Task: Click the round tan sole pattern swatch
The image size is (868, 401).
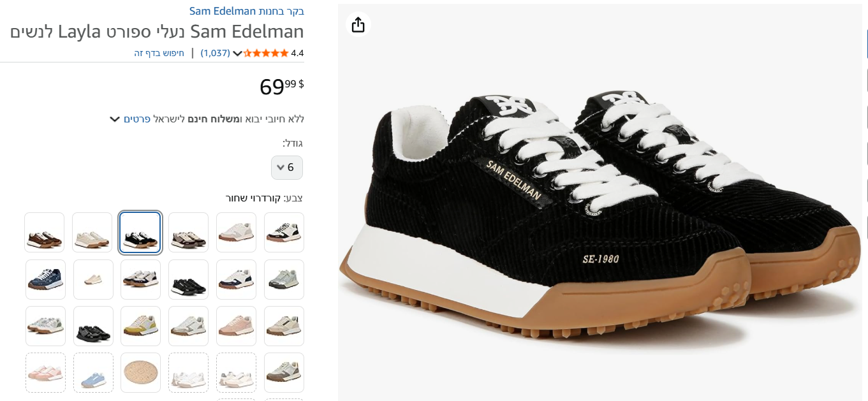Action: [x=140, y=372]
